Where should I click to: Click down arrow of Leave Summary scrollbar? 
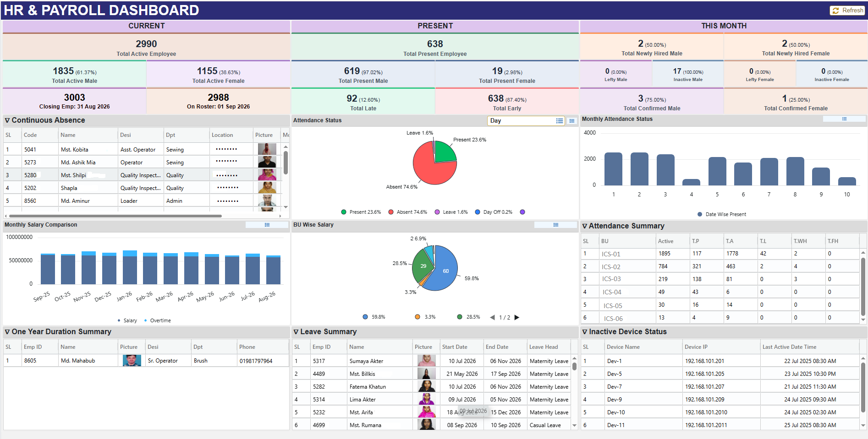coord(574,425)
